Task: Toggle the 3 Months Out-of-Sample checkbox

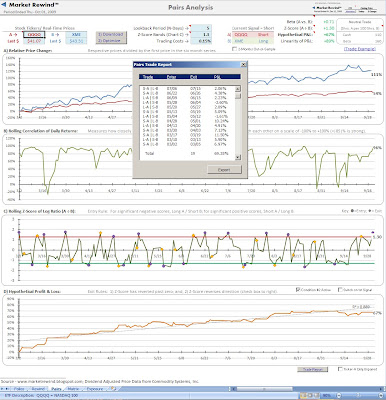Action: coord(235,49)
